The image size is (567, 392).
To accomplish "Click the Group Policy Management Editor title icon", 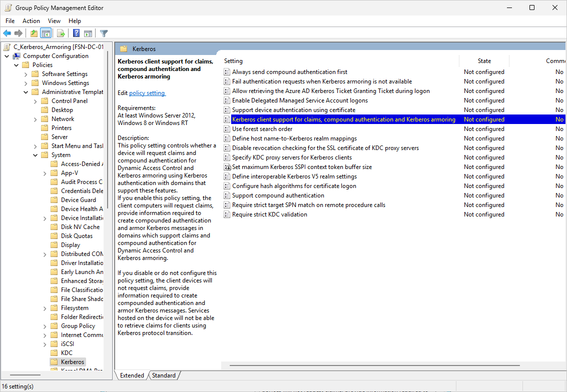I will coord(8,7).
